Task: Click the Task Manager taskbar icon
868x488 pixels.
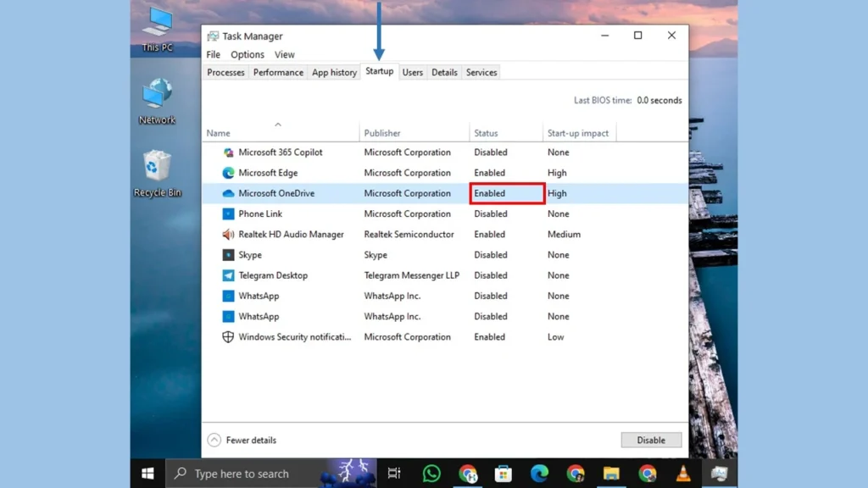Action: [719, 474]
